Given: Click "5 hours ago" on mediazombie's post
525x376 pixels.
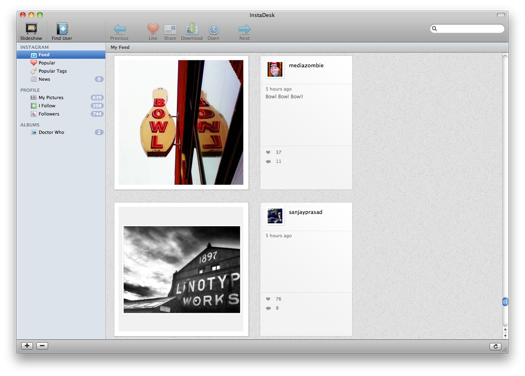Looking at the screenshot, I should [279, 89].
